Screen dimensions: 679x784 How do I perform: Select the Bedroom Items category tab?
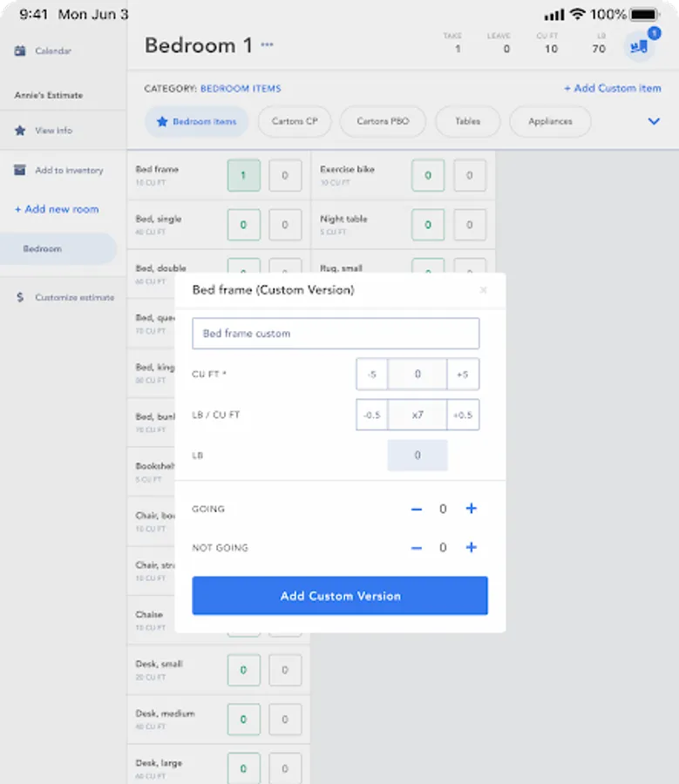[x=197, y=121]
